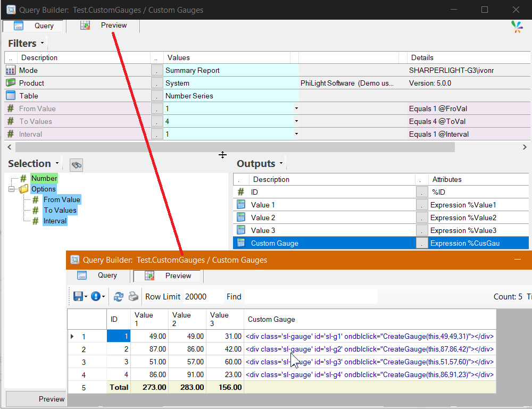The image size is (532, 409).
Task: Click the filters horizontal scrollbar track
Action: pyautogui.click(x=235, y=147)
